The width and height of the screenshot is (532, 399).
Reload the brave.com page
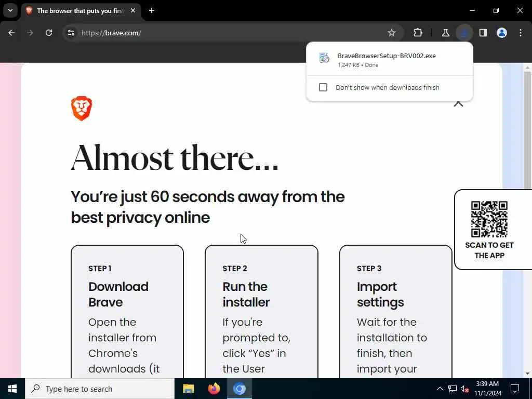(49, 33)
